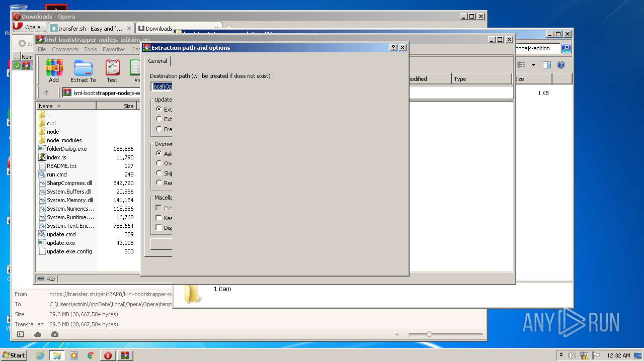Toggle the Explorer preview pane icon
This screenshot has width=644, height=362.
click(547, 65)
